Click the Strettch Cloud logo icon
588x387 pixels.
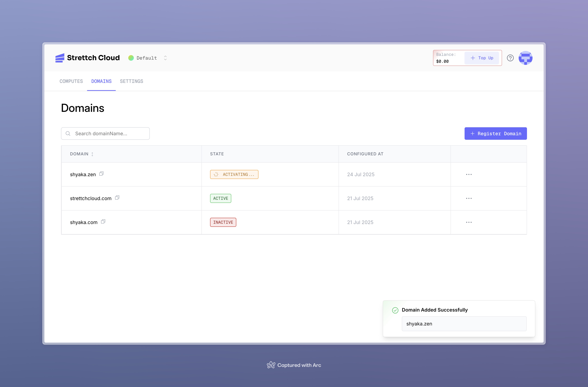[60, 58]
